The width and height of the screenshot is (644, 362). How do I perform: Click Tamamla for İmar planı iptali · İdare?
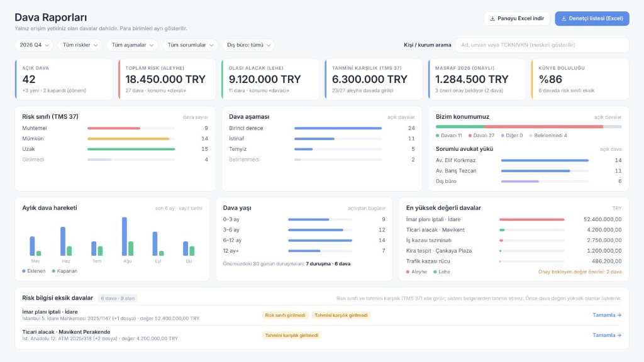coord(607,315)
